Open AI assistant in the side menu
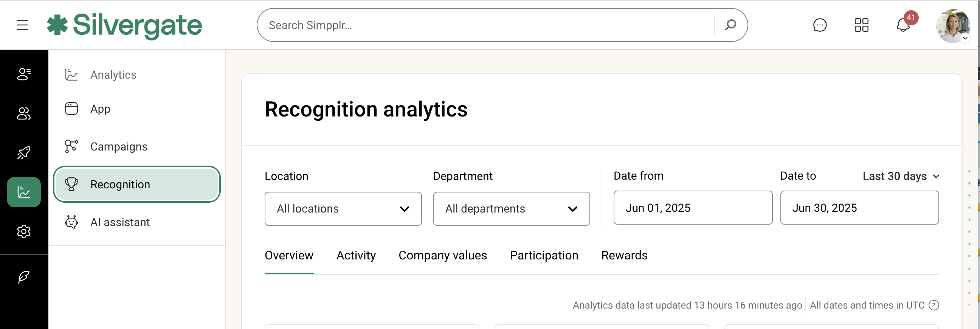Image resolution: width=980 pixels, height=329 pixels. (x=120, y=222)
